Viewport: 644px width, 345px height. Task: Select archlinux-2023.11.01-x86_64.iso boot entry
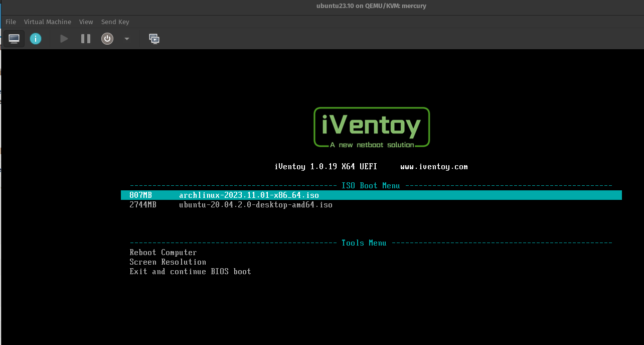(x=371, y=195)
